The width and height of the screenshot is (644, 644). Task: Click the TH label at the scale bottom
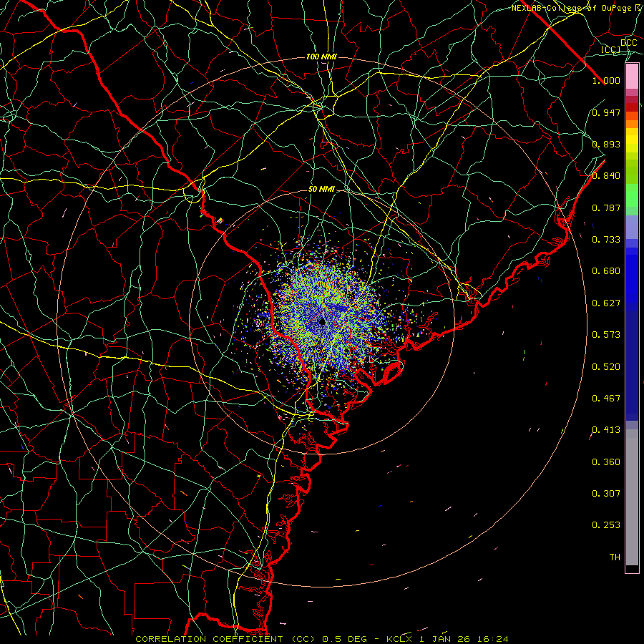tap(615, 557)
